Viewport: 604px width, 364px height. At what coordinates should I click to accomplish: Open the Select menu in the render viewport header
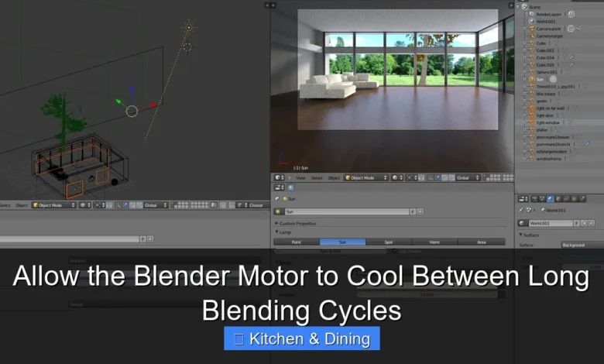(317, 177)
